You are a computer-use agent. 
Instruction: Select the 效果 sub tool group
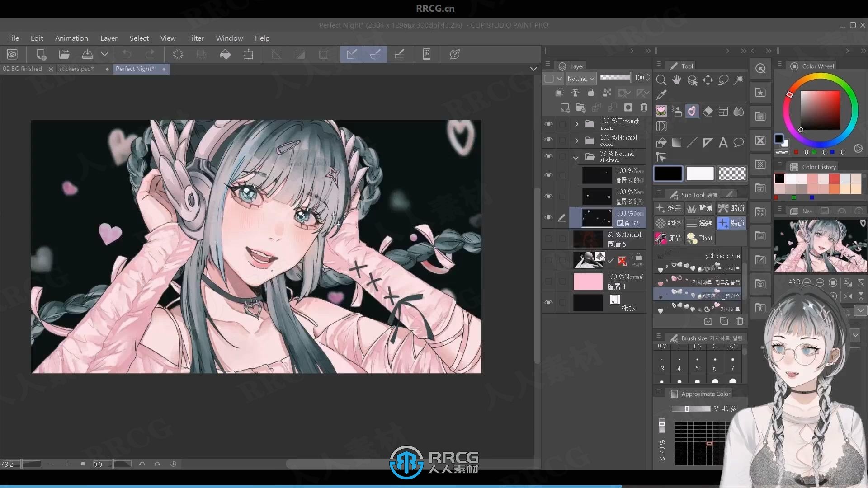pos(669,208)
